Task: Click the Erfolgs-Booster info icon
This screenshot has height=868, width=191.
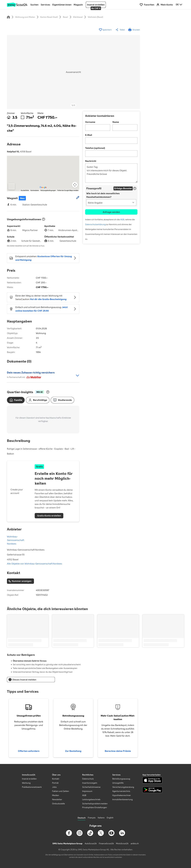Action: [135, 188]
